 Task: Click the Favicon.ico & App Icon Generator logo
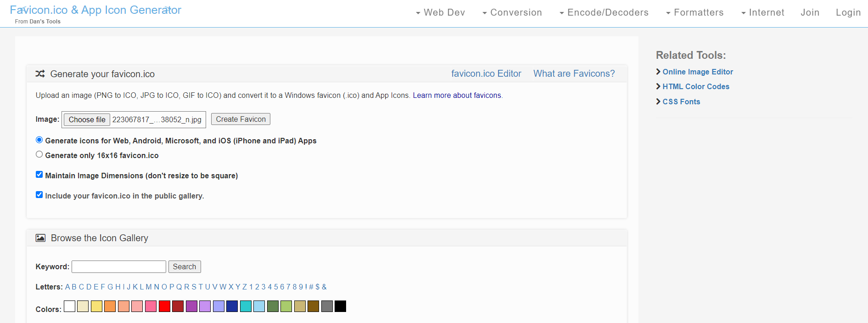[95, 10]
